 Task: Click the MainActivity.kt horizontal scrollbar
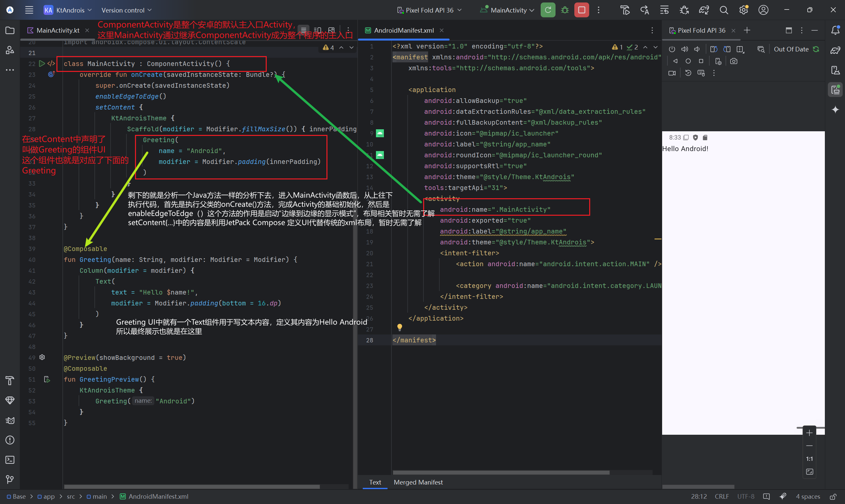192,487
